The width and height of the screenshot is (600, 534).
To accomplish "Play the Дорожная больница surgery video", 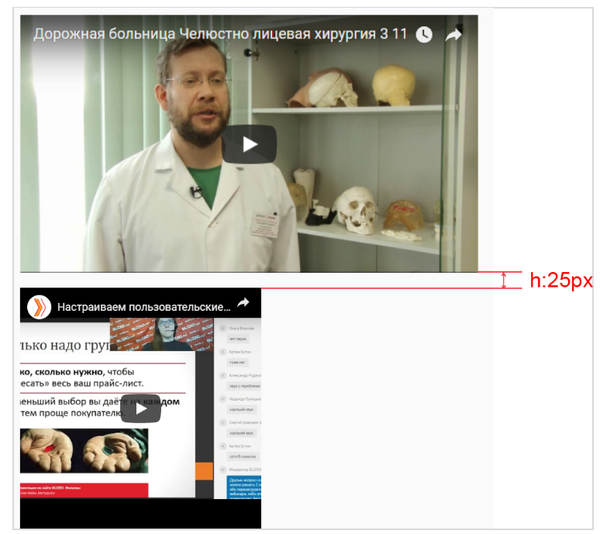I will (x=249, y=145).
